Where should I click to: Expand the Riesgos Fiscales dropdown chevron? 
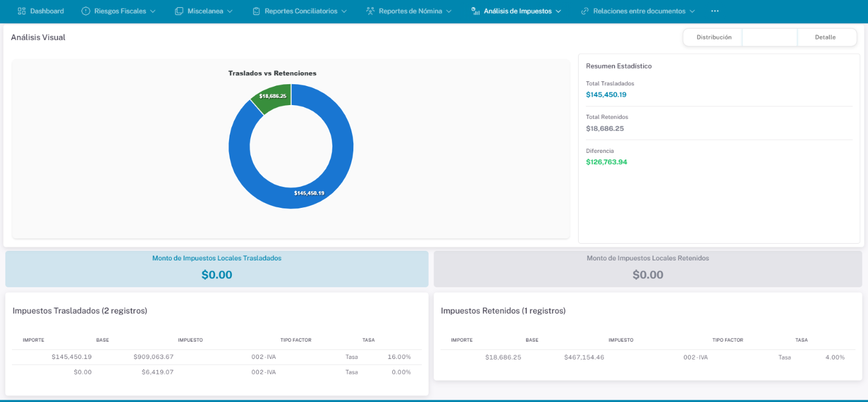point(152,11)
